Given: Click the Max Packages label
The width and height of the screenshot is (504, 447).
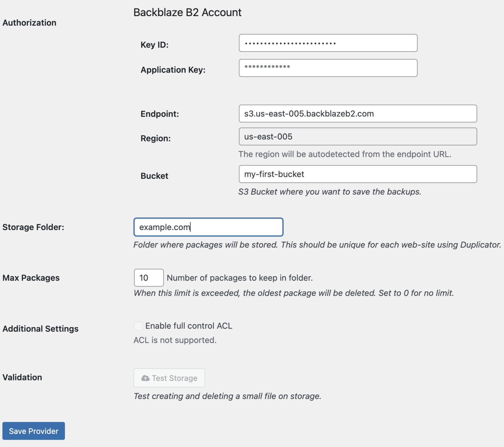Looking at the screenshot, I should pos(31,278).
